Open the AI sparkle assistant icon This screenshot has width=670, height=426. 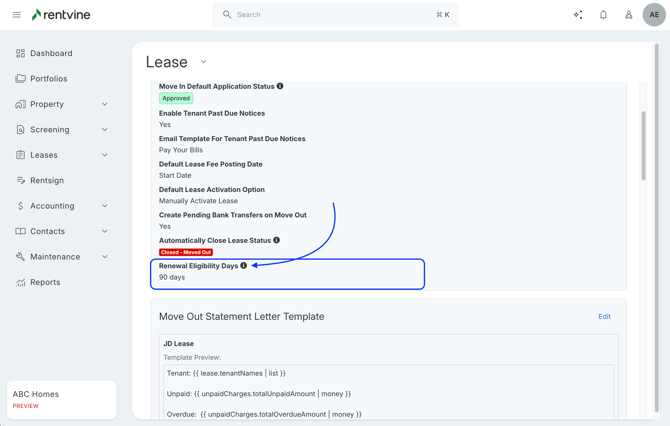coord(578,15)
